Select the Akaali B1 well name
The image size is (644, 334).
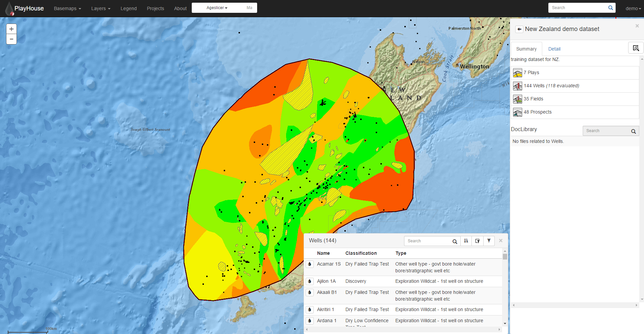coord(327,292)
